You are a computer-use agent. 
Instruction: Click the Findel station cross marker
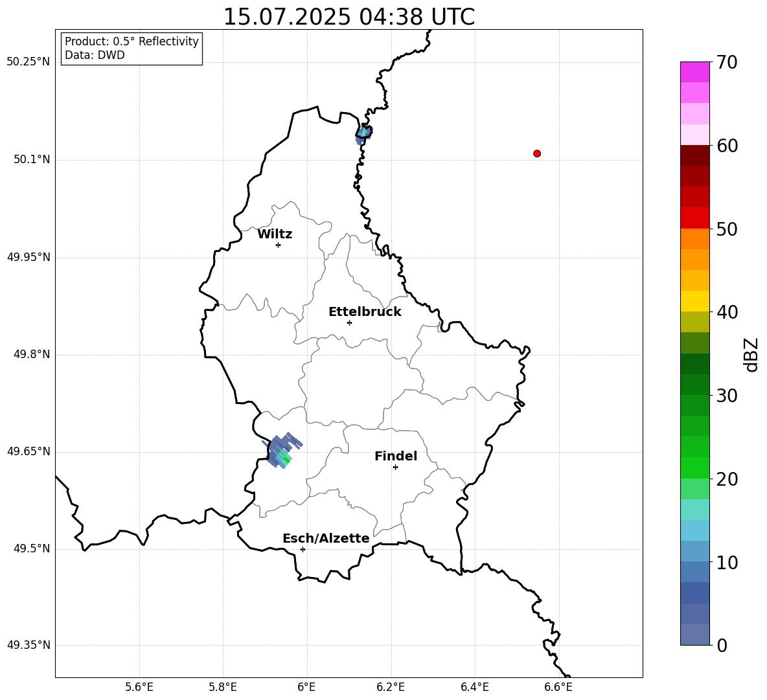click(x=395, y=468)
